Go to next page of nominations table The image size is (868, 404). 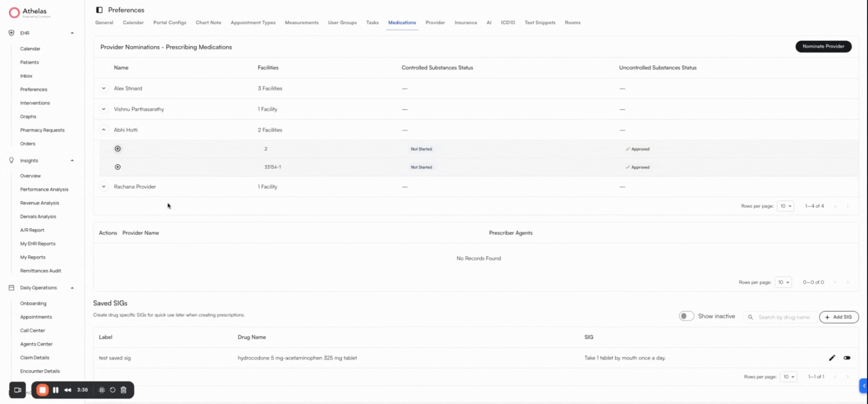pos(848,206)
